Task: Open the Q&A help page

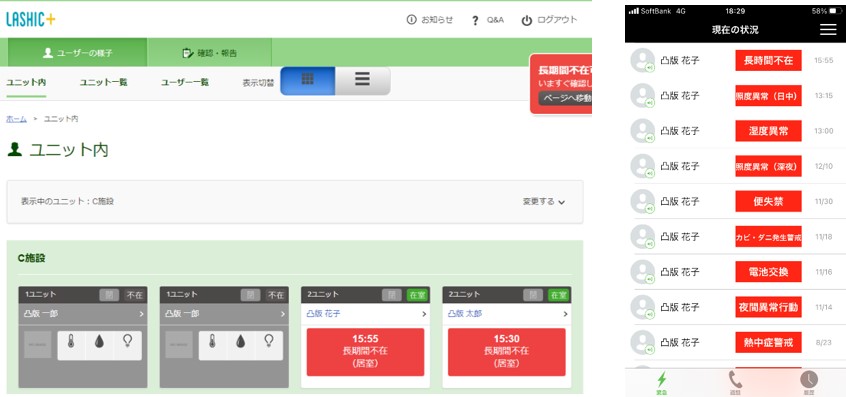Action: point(487,20)
